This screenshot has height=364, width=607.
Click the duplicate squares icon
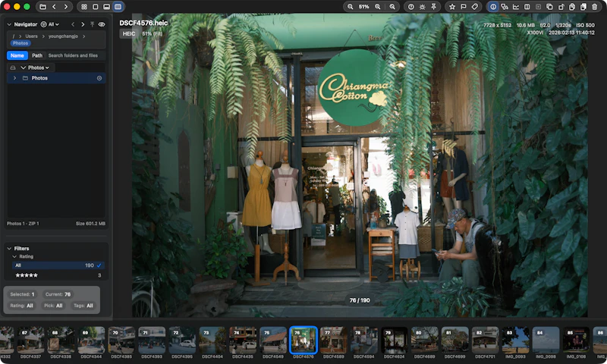point(549,7)
